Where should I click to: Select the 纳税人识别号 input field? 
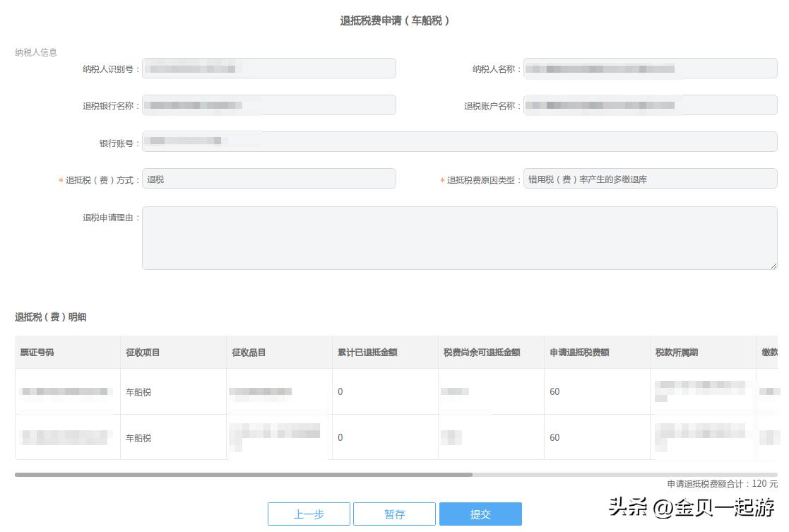(x=268, y=68)
